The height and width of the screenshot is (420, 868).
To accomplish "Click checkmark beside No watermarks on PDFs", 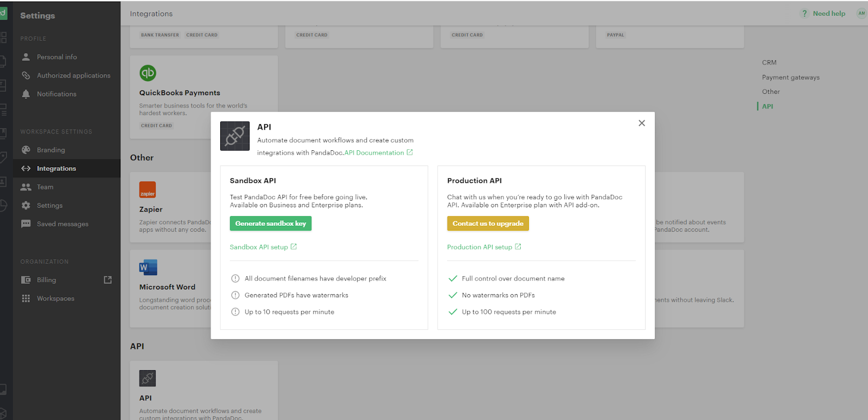I will [x=453, y=295].
